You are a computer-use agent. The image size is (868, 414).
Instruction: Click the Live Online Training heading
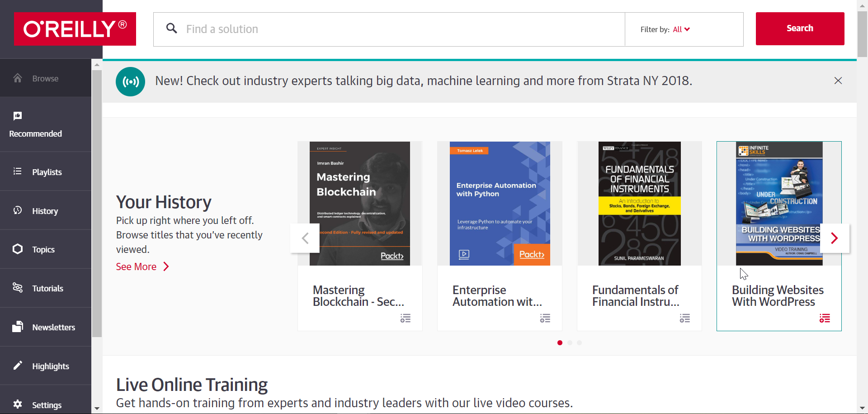[x=192, y=385]
